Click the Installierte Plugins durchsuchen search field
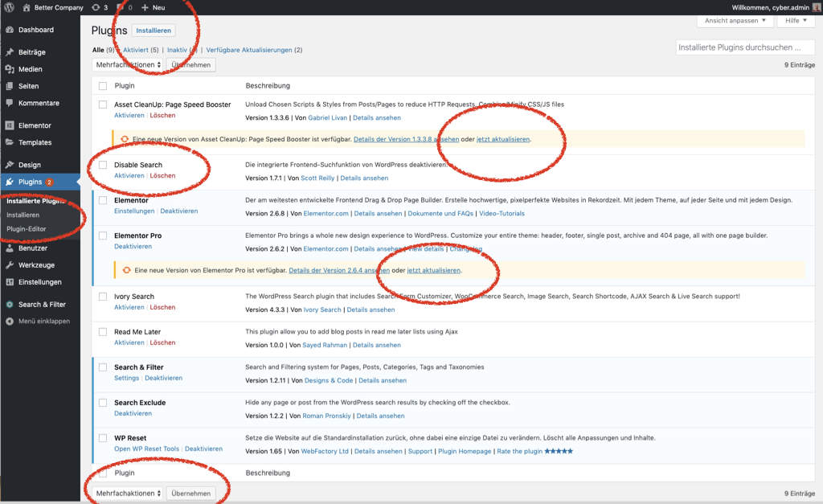This screenshot has width=823, height=504. click(x=745, y=47)
